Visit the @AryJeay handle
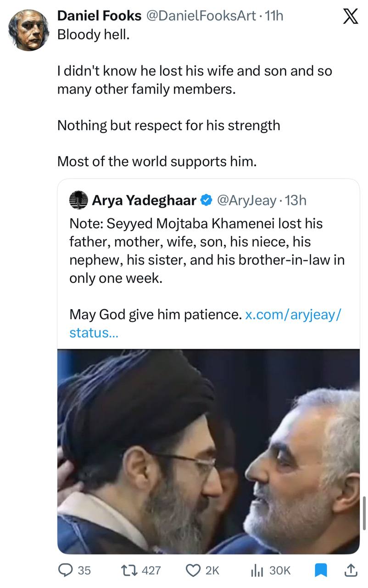Image resolution: width=368 pixels, height=588 pixels. click(x=246, y=200)
